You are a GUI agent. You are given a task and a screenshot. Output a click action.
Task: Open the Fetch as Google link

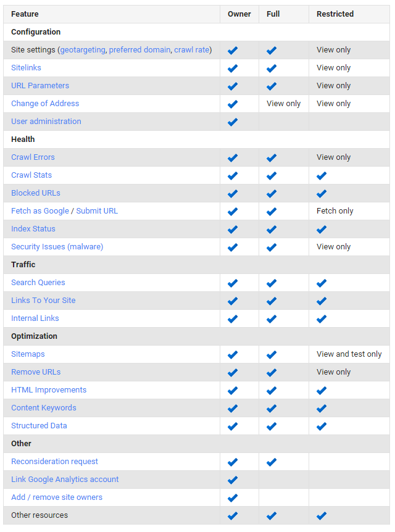point(40,211)
